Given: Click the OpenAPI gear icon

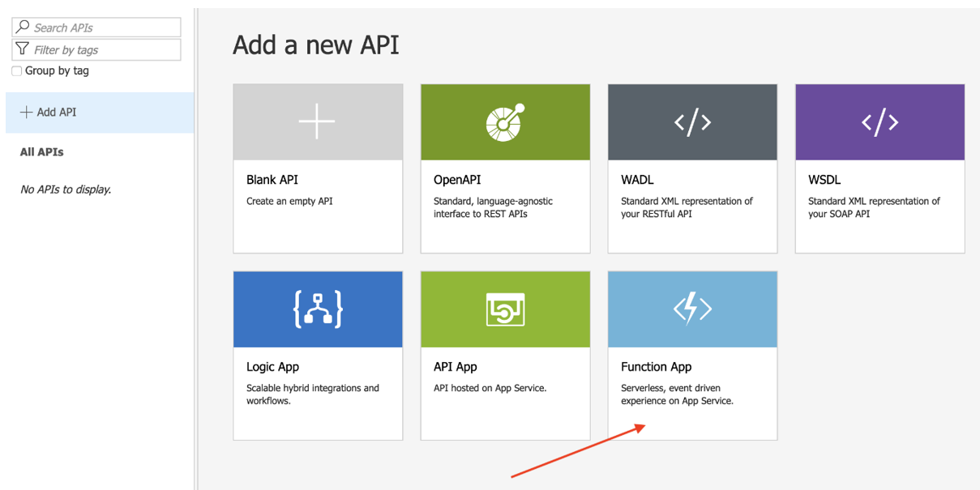Looking at the screenshot, I should pos(504,121).
